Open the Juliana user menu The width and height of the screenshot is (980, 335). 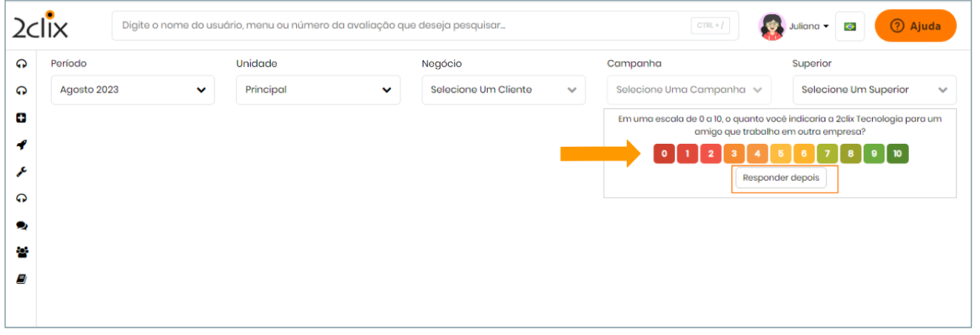click(x=795, y=27)
